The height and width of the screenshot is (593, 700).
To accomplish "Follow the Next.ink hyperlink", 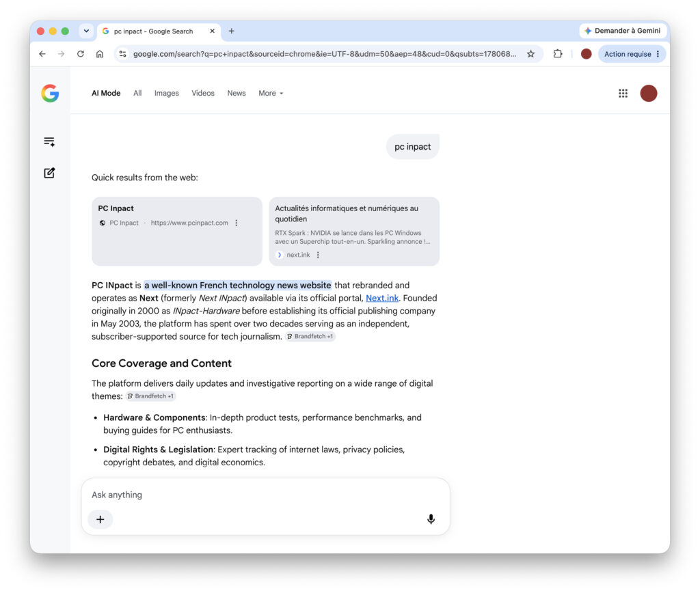I will click(382, 298).
